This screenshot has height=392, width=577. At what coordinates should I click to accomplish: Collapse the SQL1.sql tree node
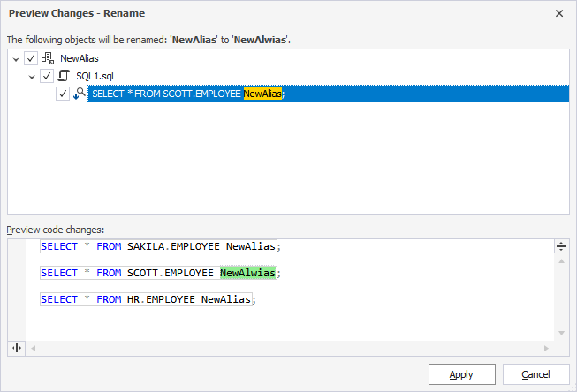(x=32, y=76)
